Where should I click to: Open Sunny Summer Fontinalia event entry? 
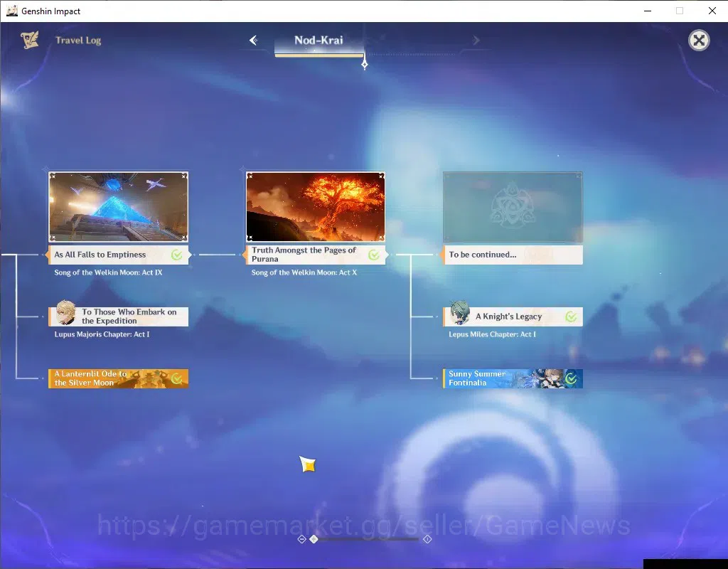[513, 378]
